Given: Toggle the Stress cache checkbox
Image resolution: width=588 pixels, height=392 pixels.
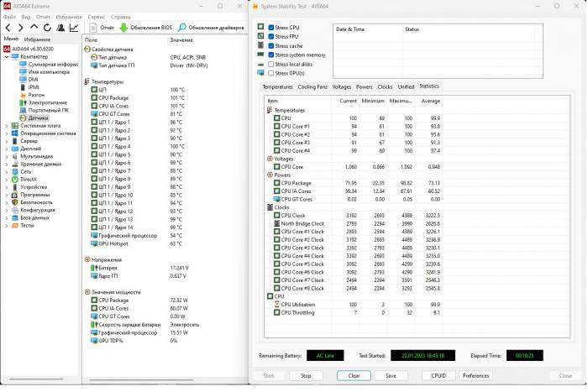Looking at the screenshot, I should [x=271, y=45].
